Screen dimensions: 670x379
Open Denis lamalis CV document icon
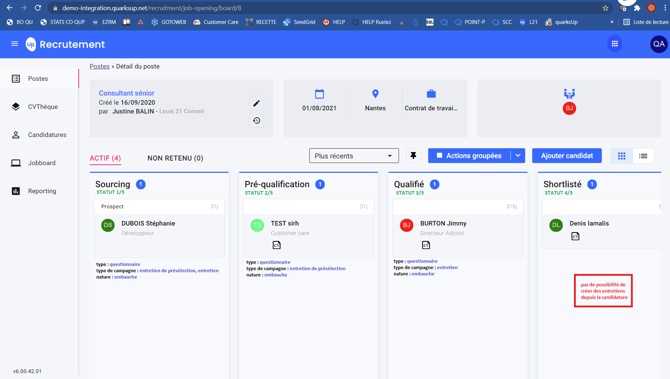pos(575,236)
